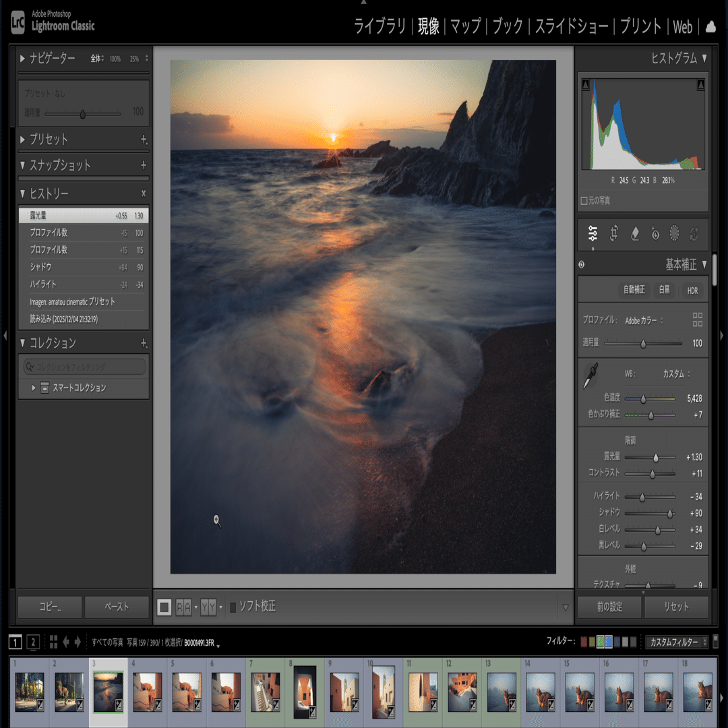This screenshot has width=728, height=728.
Task: Collapse the コレクション panel
Action: tap(22, 342)
